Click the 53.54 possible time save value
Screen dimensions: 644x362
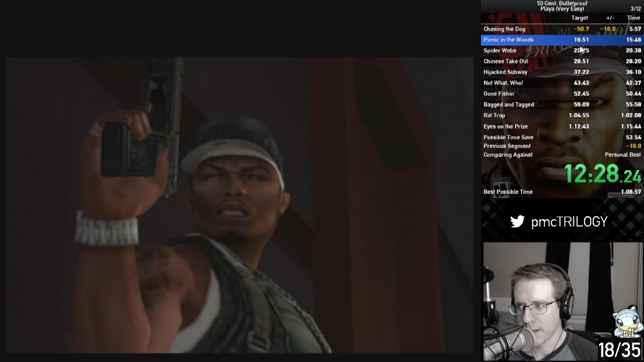[x=633, y=137]
